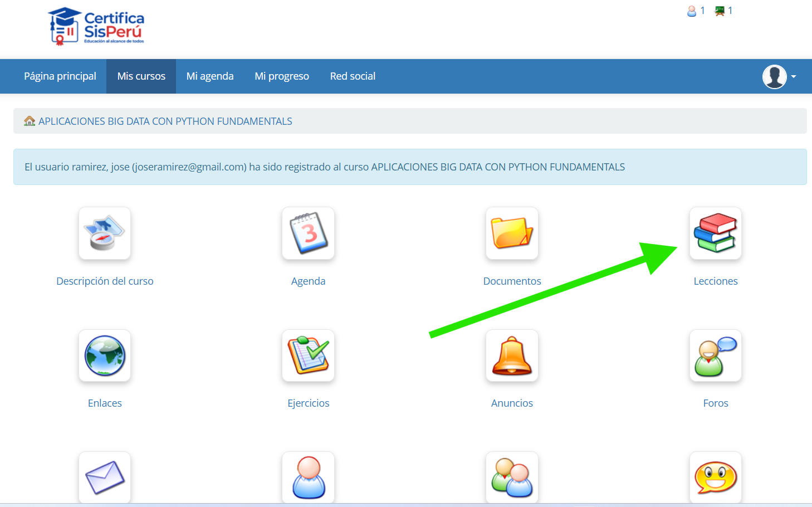Open the Lecciones stacked books icon
This screenshot has width=812, height=507.
coord(715,233)
